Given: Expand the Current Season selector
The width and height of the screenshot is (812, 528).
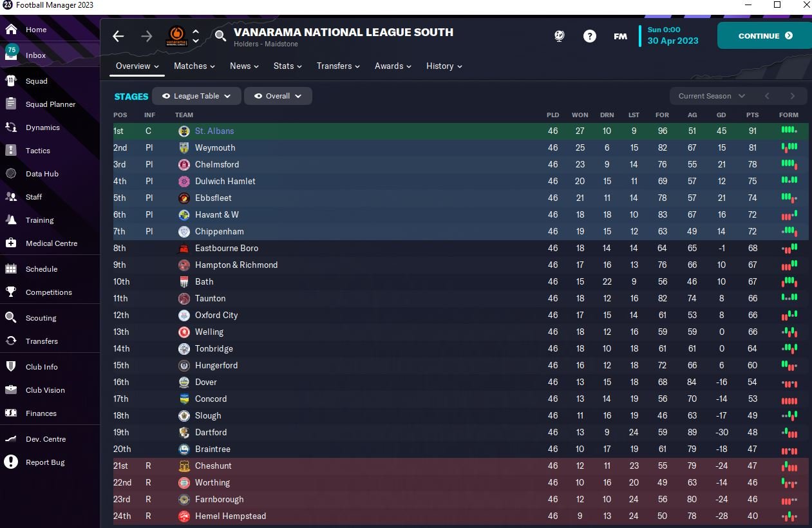Looking at the screenshot, I should [x=711, y=96].
